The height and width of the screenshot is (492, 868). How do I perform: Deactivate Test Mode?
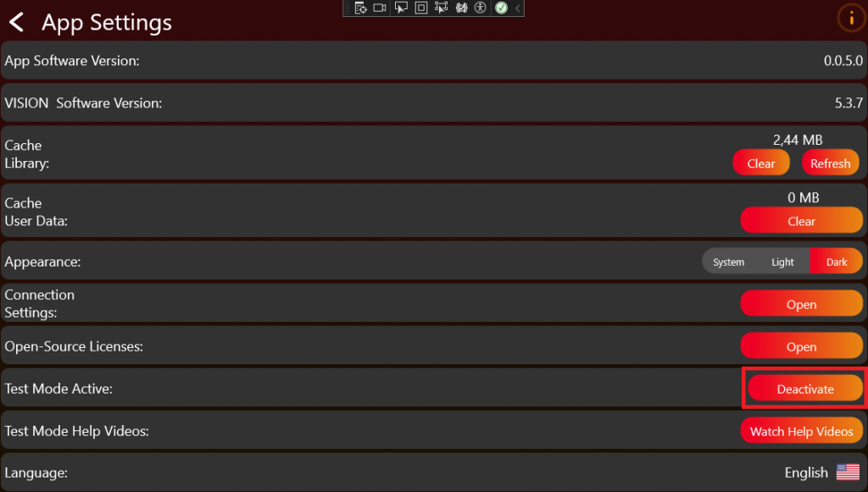(804, 389)
